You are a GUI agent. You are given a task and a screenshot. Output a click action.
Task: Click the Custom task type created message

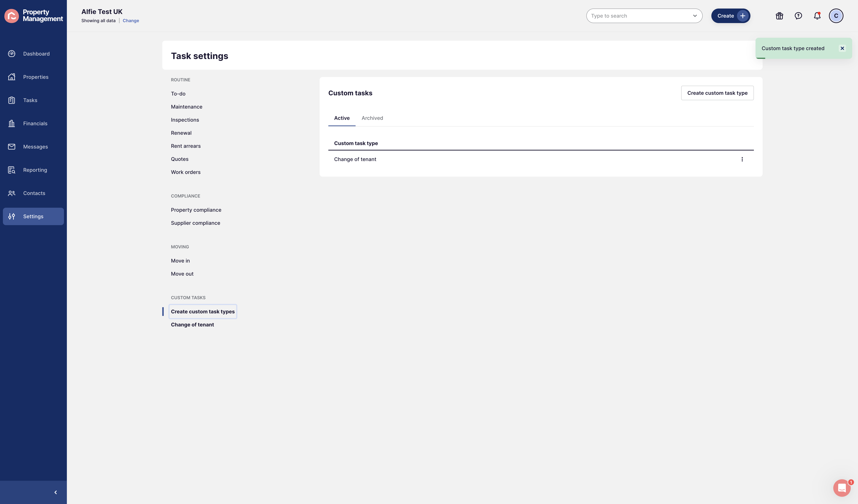click(793, 48)
